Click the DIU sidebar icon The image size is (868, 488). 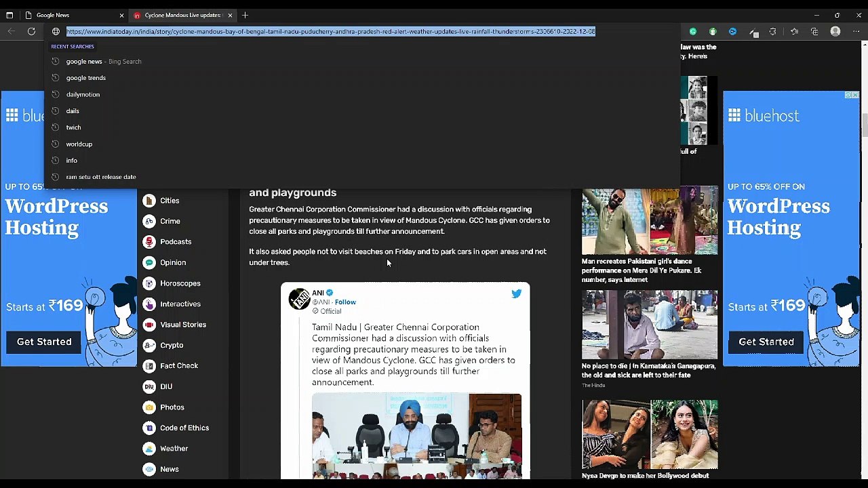149,386
